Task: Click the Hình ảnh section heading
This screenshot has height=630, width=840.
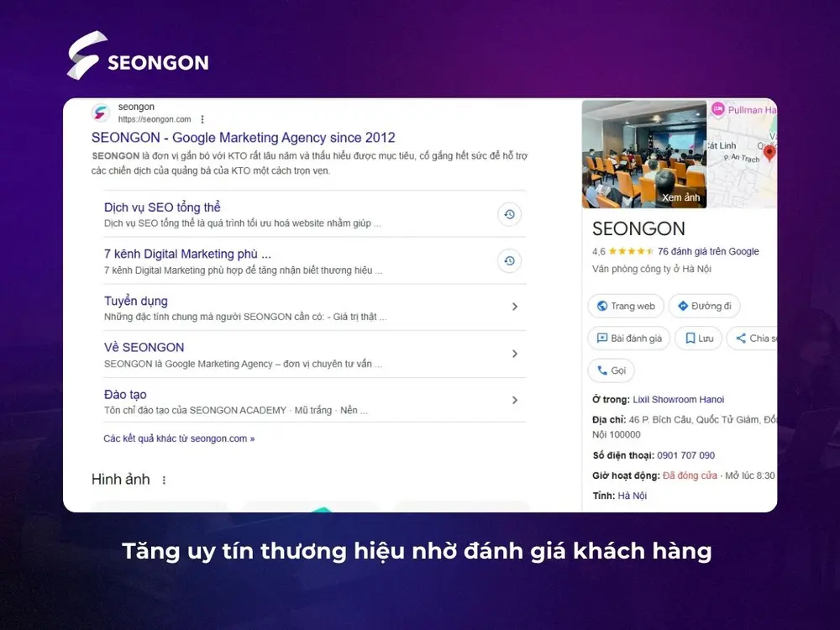Action: point(120,480)
